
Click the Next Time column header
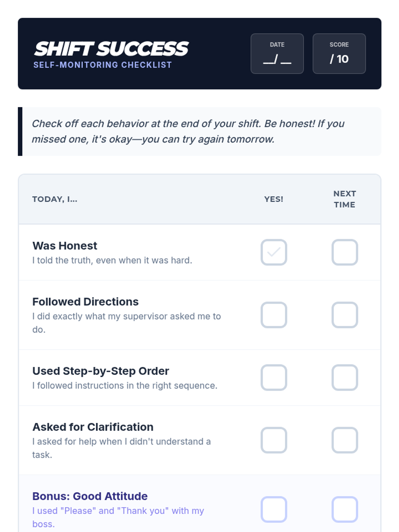[344, 199]
